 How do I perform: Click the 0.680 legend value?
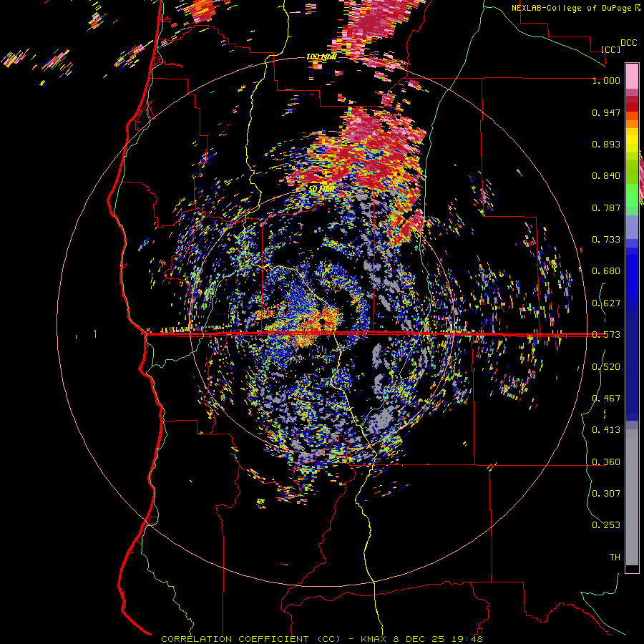click(606, 271)
